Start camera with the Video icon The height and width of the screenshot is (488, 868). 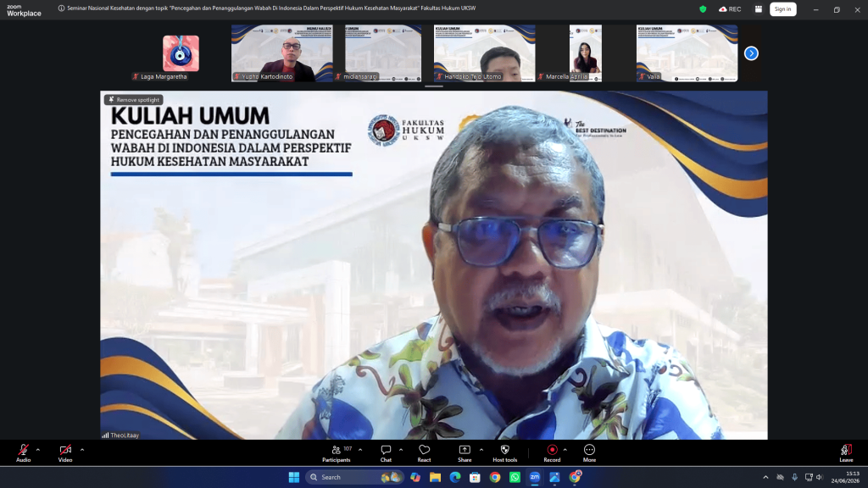coord(65,450)
